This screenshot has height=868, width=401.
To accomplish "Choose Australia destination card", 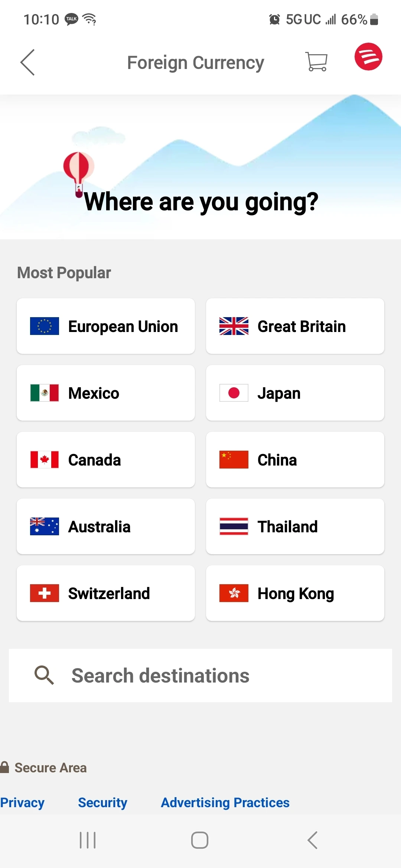I will [x=106, y=526].
